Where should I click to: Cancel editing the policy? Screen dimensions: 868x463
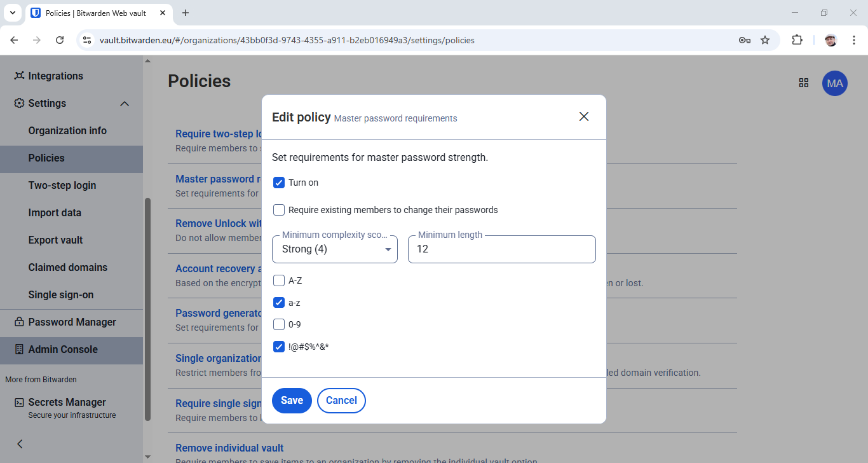coord(341,401)
